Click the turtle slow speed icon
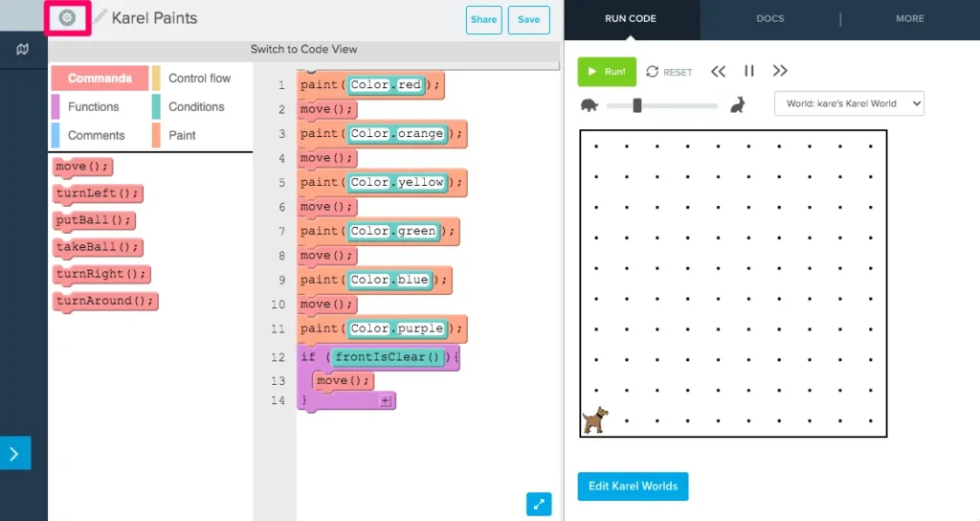 [590, 105]
